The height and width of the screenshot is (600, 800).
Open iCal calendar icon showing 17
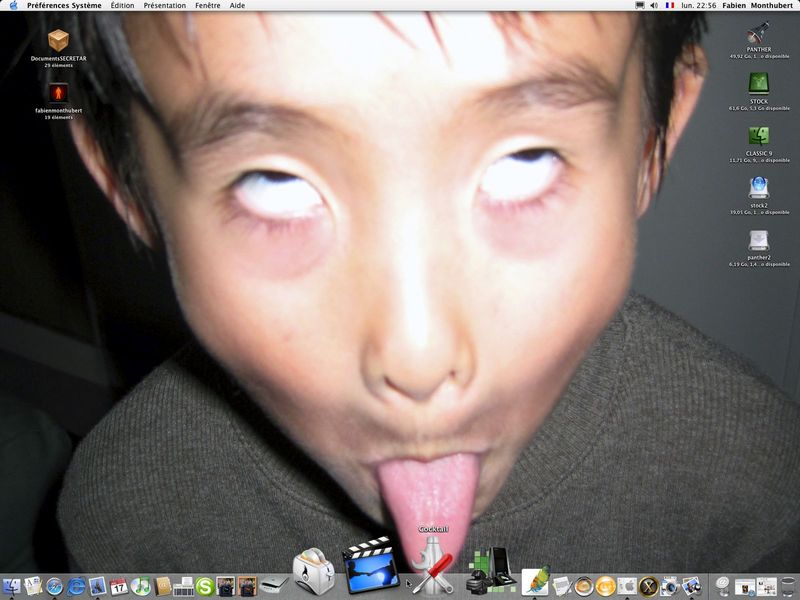(x=119, y=586)
